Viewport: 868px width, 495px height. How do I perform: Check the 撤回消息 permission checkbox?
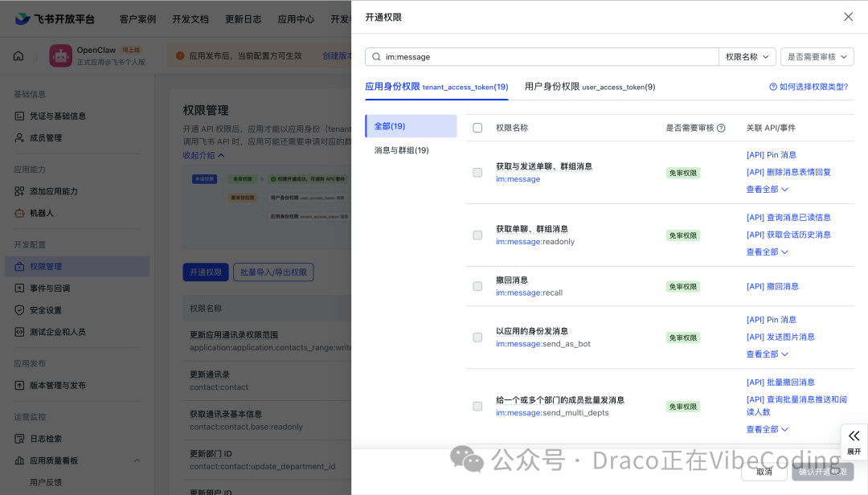(x=477, y=286)
